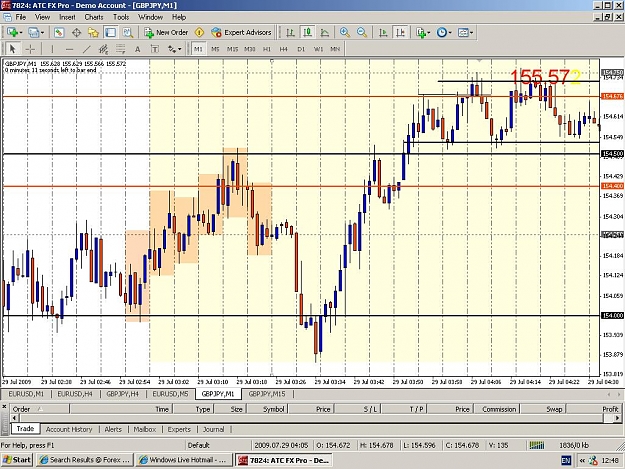This screenshot has height=469, width=625.
Task: Open the MetaEditor yellow diamond icon
Action: pyautogui.click(x=199, y=33)
